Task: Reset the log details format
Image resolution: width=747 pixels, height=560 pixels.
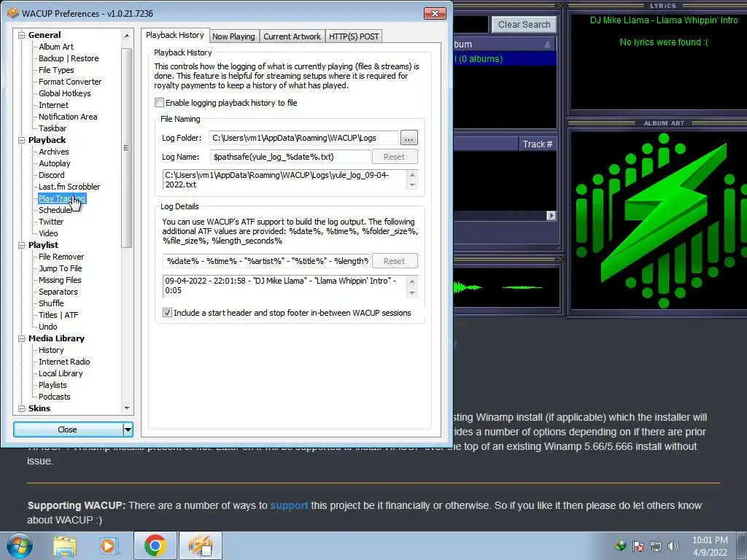Action: [394, 261]
